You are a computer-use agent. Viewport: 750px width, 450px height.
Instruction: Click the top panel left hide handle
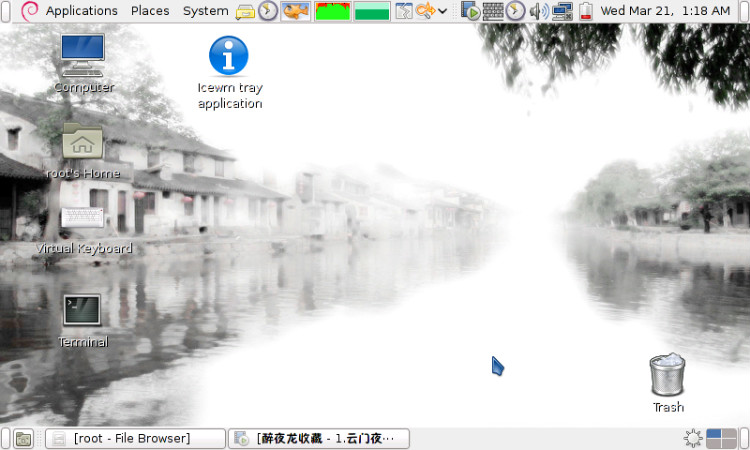point(5,11)
